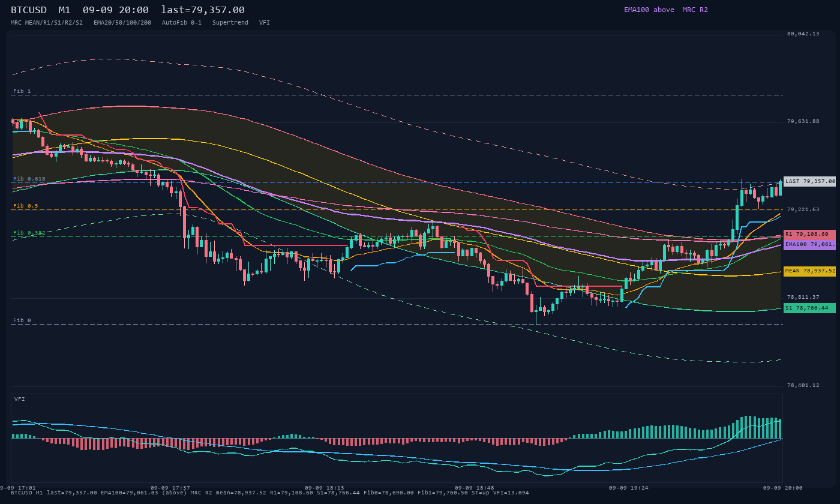Select the MEAN 78,937.52 axis tag

(x=809, y=271)
